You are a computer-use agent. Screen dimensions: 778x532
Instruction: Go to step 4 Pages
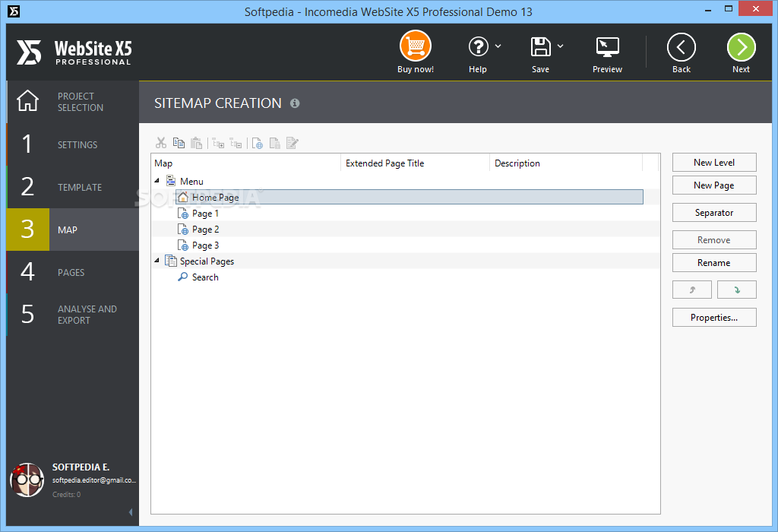[x=72, y=272]
